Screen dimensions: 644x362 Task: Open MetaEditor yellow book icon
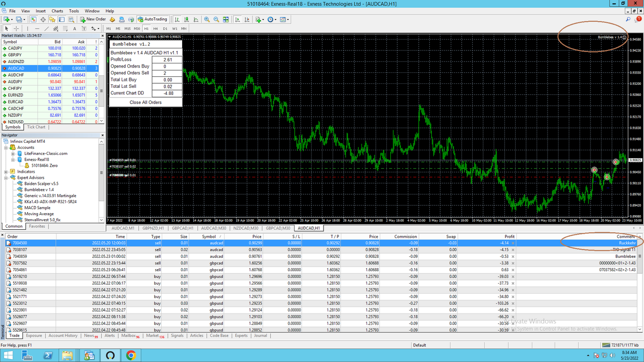pos(112,19)
